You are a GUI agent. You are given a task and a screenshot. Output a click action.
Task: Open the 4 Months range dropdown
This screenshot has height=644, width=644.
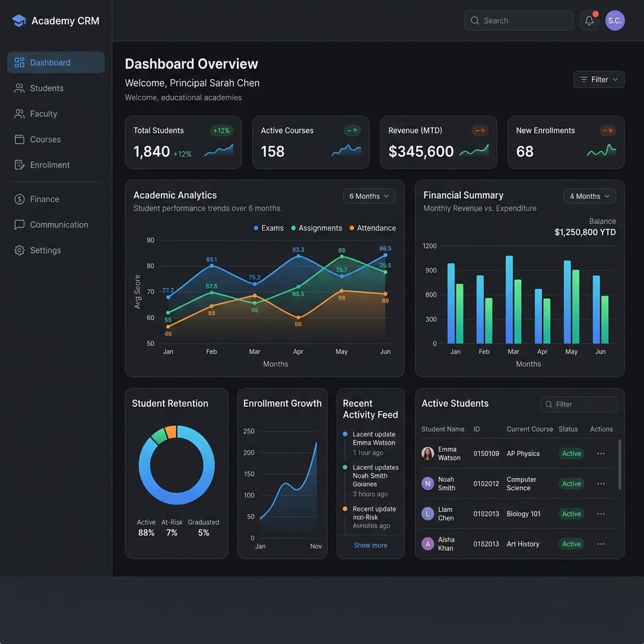coord(590,196)
